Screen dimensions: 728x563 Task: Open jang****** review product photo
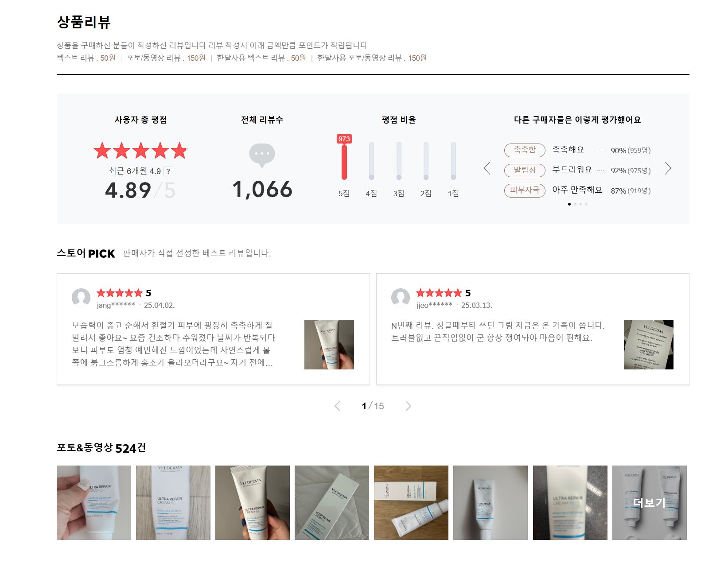[x=329, y=345]
